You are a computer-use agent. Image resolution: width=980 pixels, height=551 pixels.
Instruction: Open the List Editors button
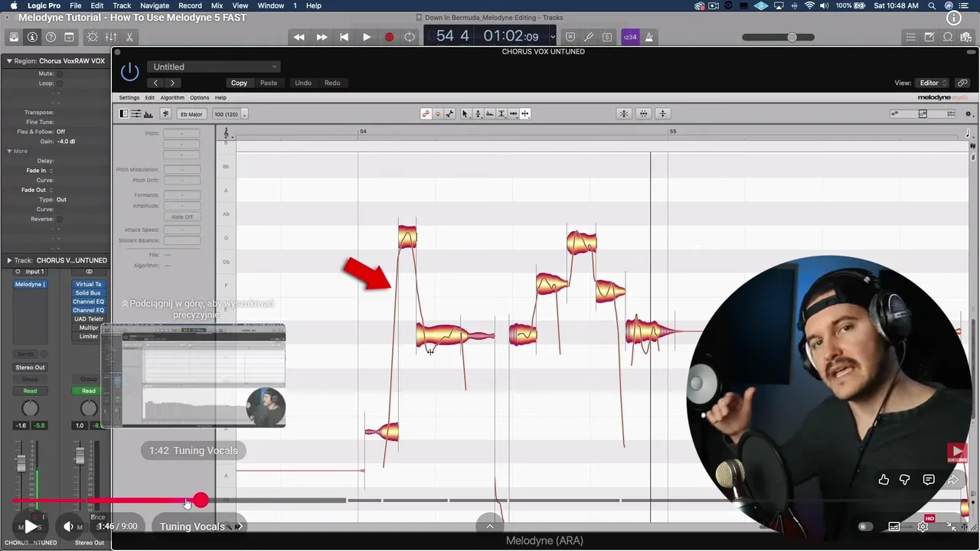pyautogui.click(x=910, y=37)
